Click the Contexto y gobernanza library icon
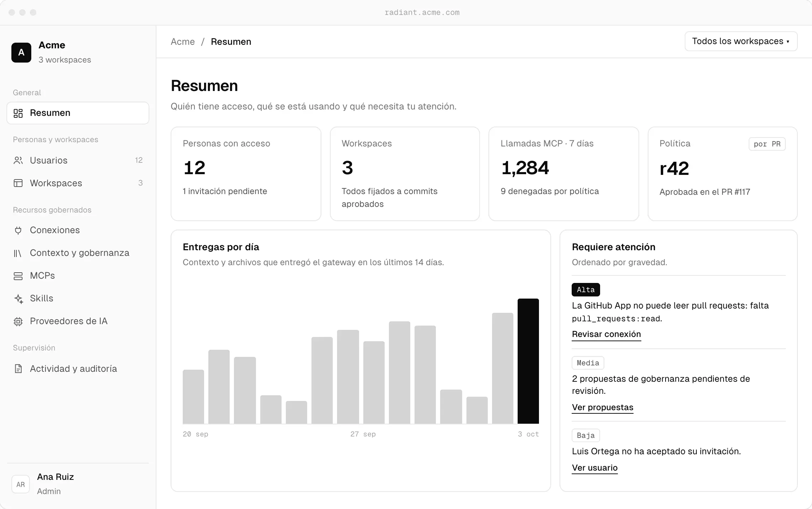The width and height of the screenshot is (812, 509). pyautogui.click(x=18, y=253)
